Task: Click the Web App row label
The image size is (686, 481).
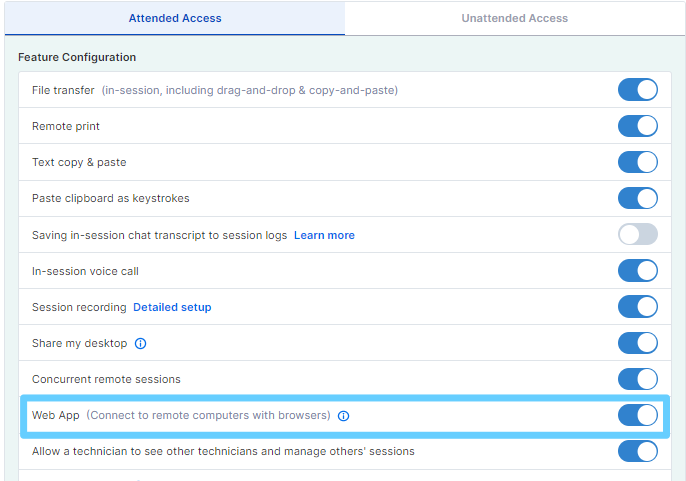Action: click(56, 415)
